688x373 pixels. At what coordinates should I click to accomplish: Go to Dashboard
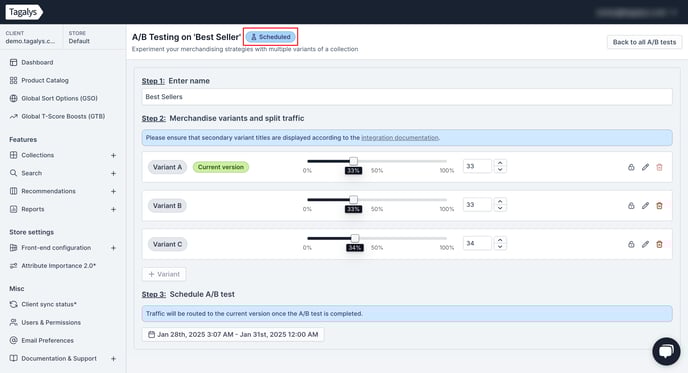pos(37,62)
